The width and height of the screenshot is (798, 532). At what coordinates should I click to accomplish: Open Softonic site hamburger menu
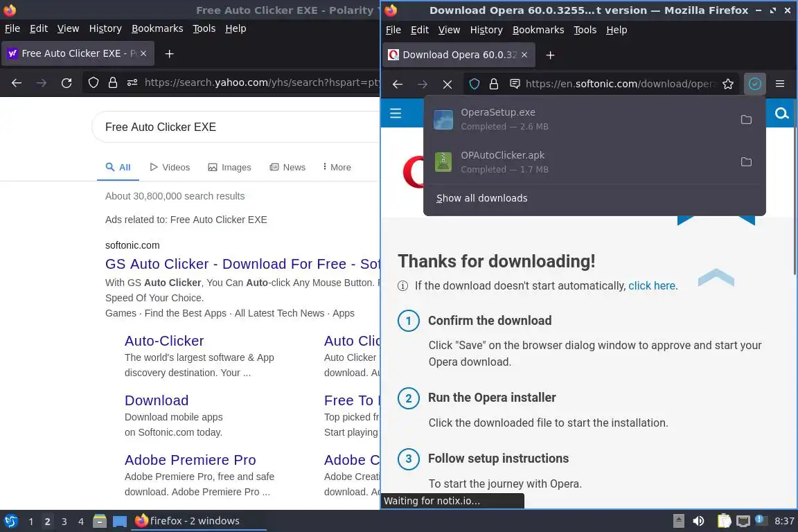[396, 113]
